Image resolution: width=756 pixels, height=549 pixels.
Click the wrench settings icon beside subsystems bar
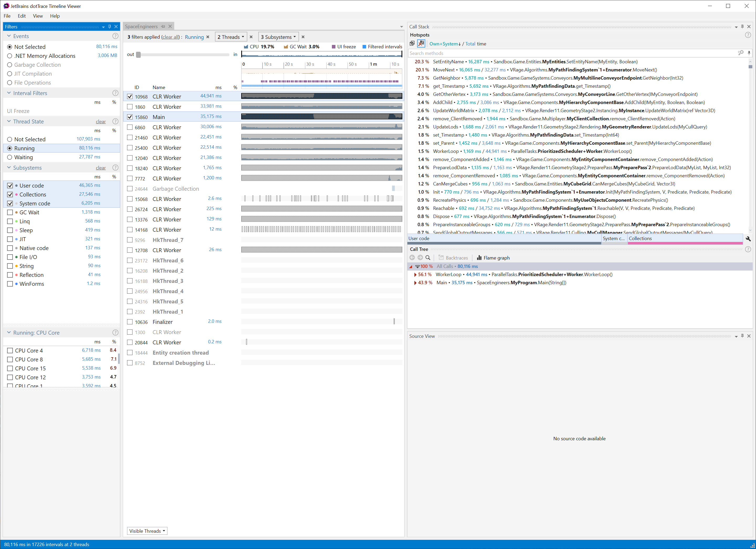[x=748, y=239]
